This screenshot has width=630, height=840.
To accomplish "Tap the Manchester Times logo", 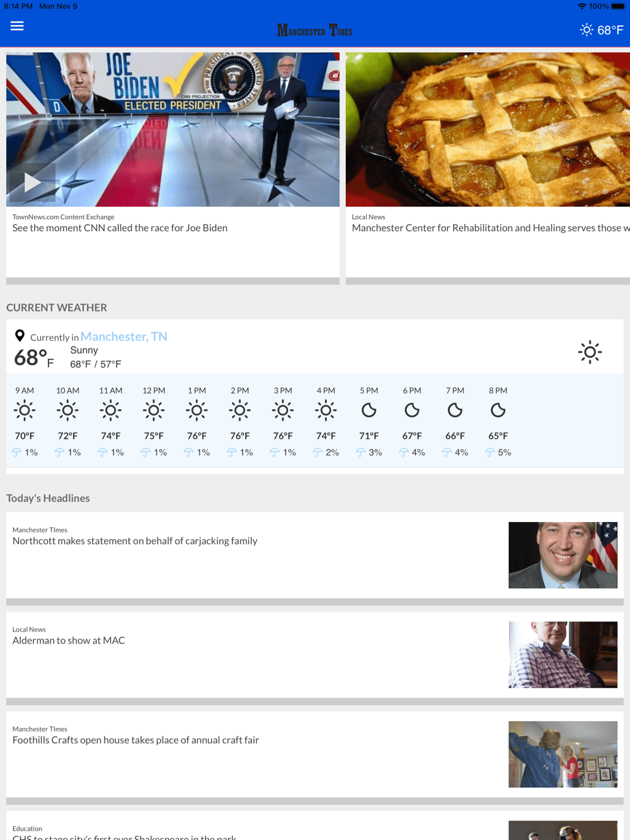I will 315,30.
